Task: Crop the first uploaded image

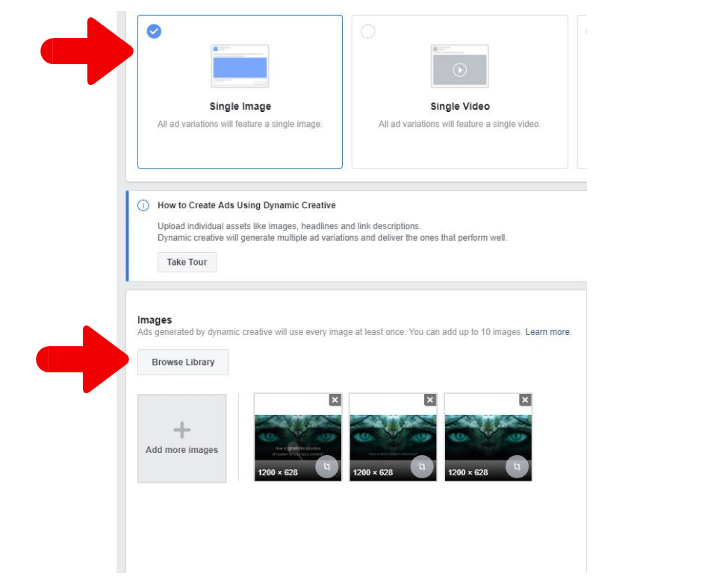Action: click(326, 467)
